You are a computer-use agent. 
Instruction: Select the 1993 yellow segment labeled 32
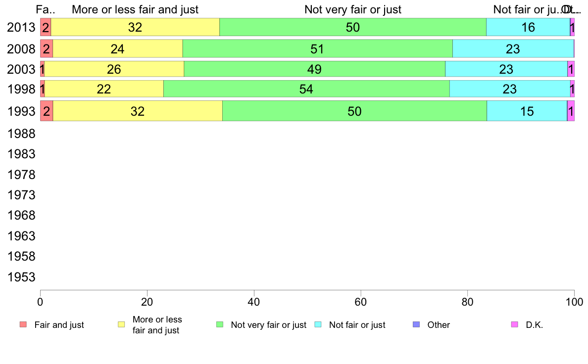[138, 111]
